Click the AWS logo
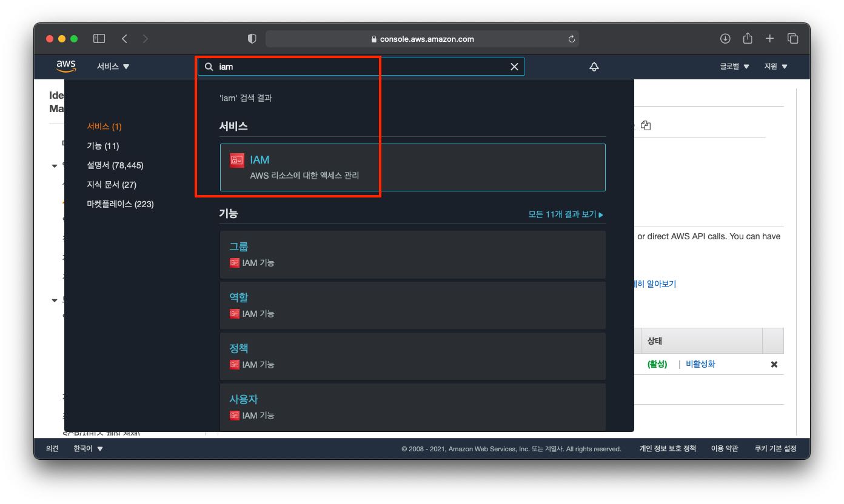Image resolution: width=844 pixels, height=504 pixels. point(66,66)
